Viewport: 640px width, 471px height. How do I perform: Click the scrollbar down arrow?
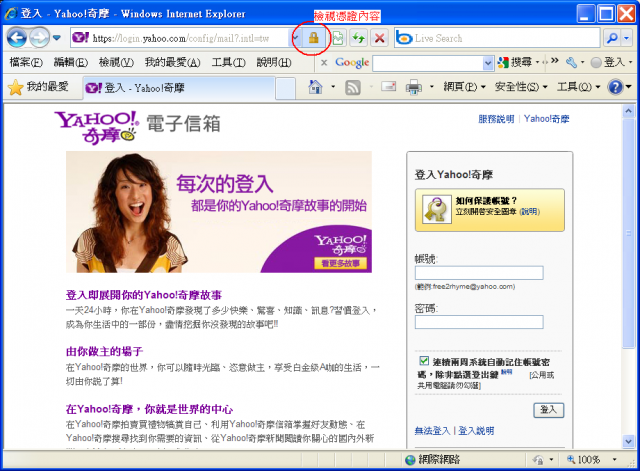click(629, 441)
